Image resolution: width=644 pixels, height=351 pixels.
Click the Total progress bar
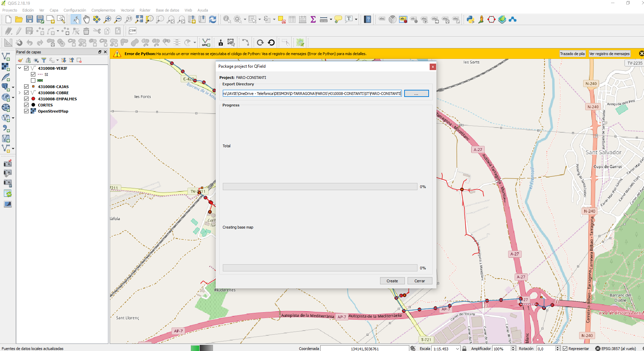pos(320,186)
